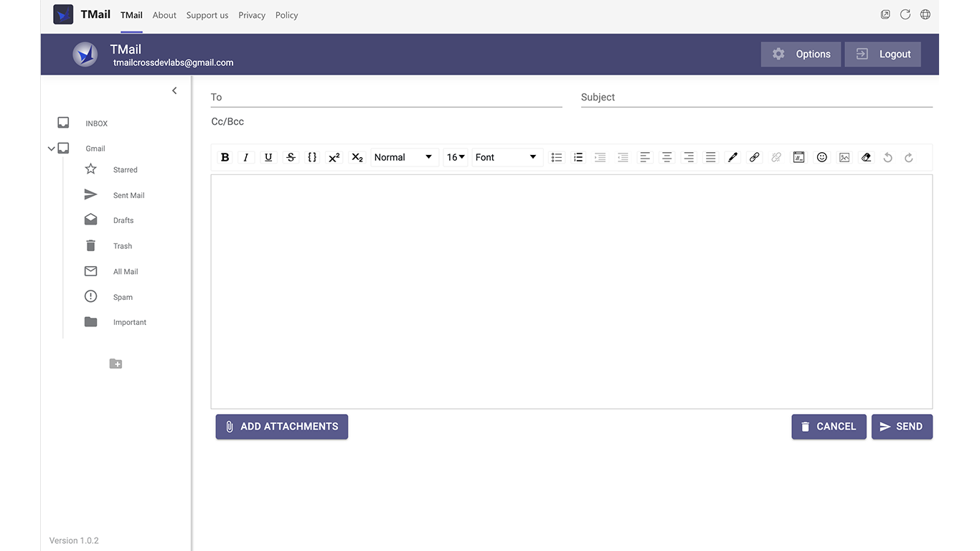Click the TMail account avatar
The width and height of the screenshot is (980, 551).
(x=85, y=55)
